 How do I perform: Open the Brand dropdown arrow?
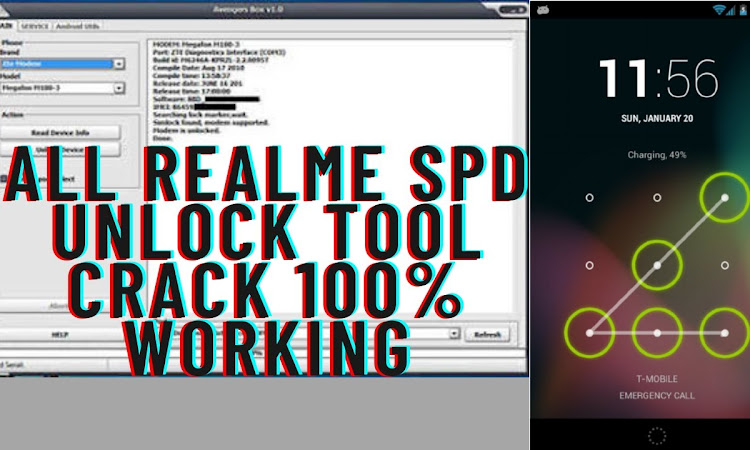(x=119, y=64)
